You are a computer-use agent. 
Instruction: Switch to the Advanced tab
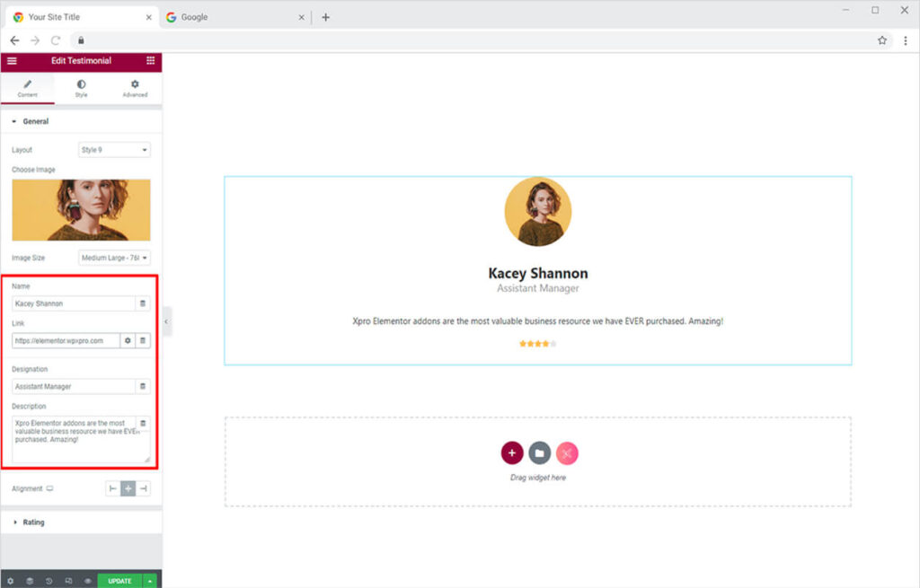tap(135, 88)
